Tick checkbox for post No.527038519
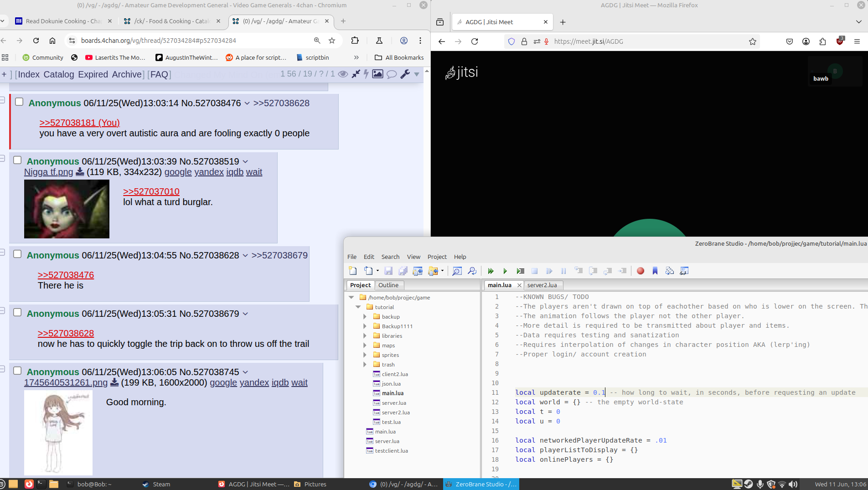868x490 pixels. pos(17,160)
